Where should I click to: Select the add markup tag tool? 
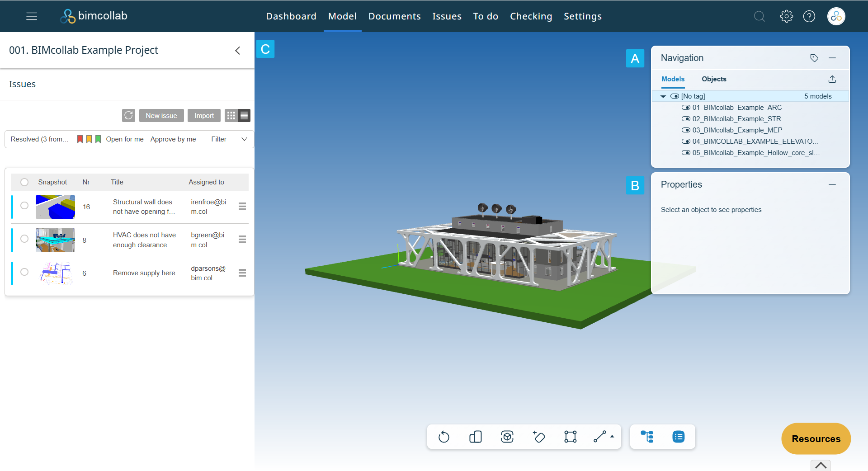[539, 437]
